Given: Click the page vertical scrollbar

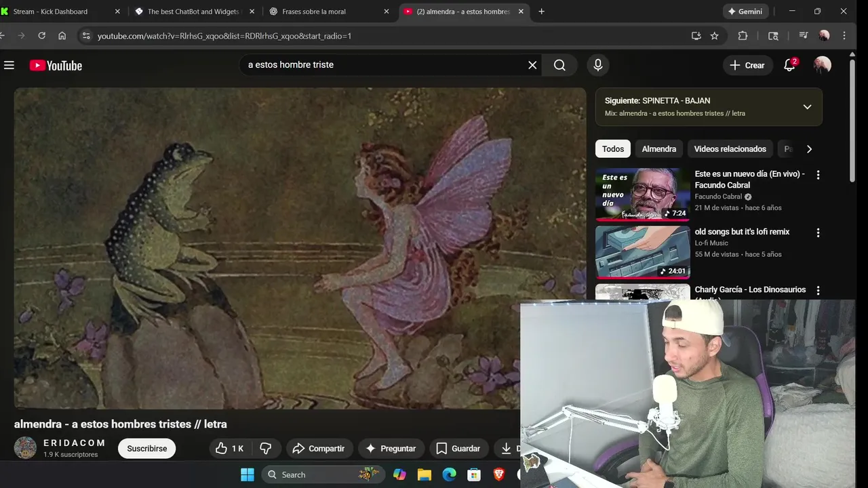Looking at the screenshot, I should (852, 122).
